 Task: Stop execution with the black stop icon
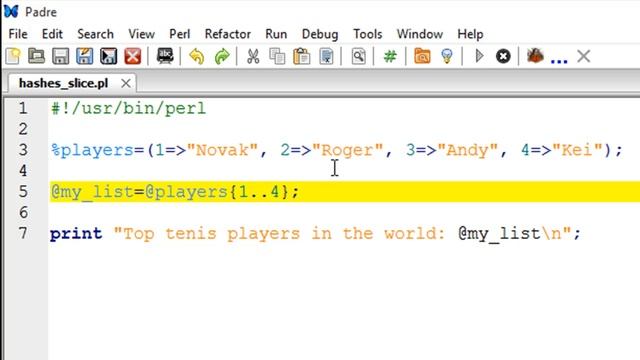503,56
